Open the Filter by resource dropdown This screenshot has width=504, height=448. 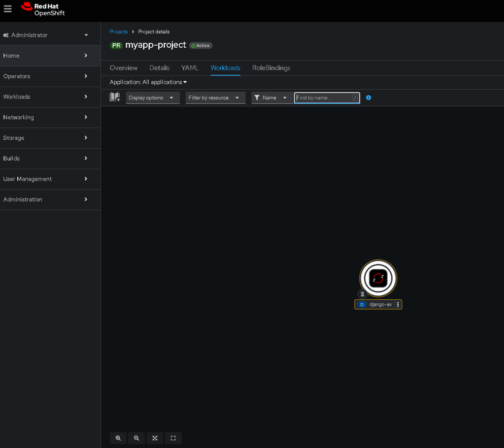[x=215, y=97]
